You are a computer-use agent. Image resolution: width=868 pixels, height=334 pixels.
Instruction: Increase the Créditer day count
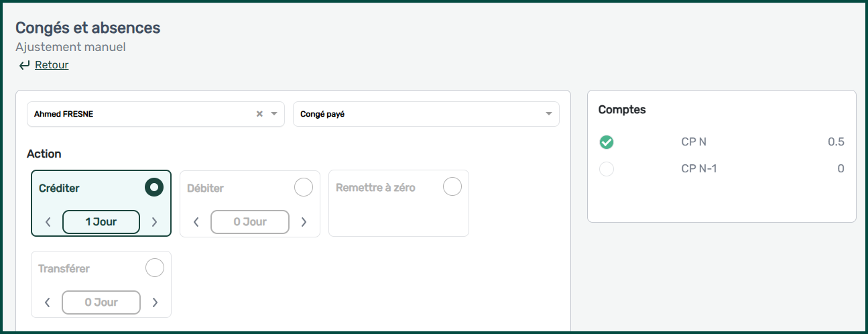pyautogui.click(x=155, y=222)
